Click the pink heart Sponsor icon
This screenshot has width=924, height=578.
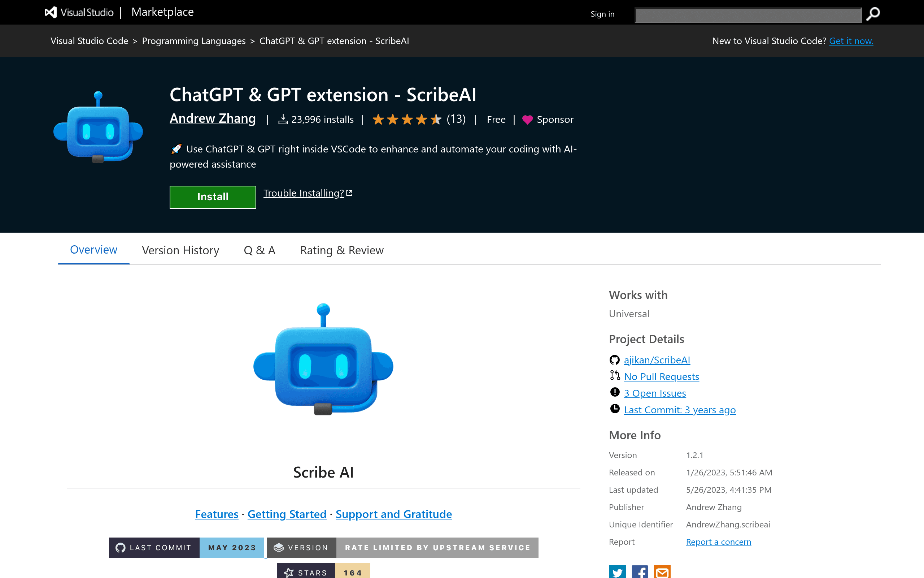527,120
